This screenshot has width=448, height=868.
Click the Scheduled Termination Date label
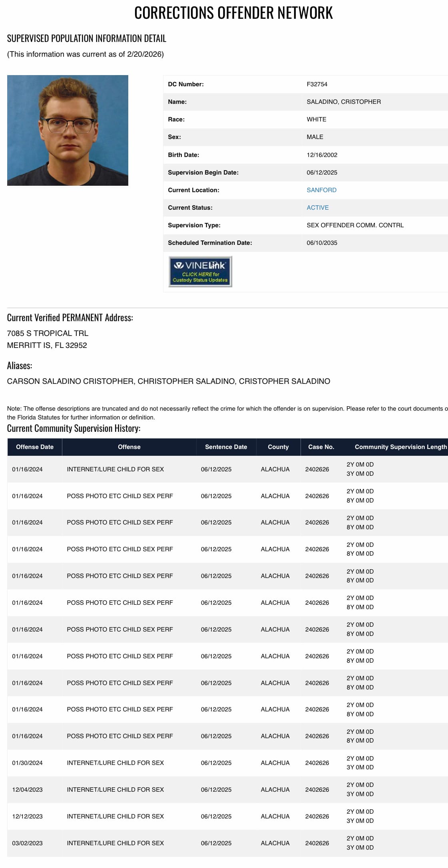point(210,243)
